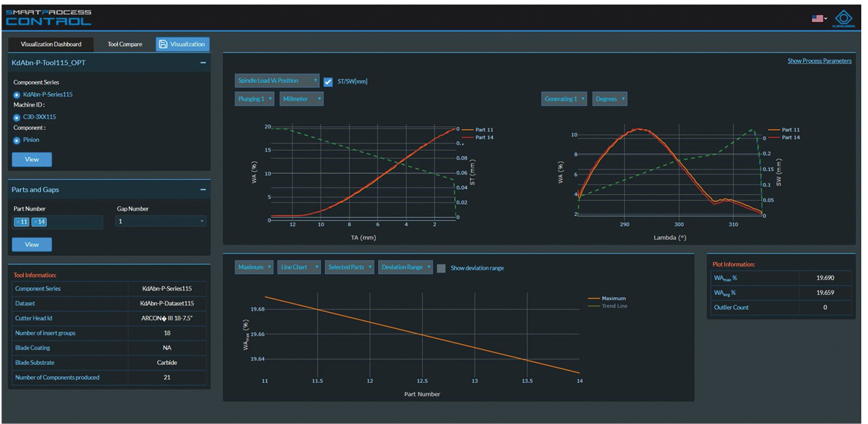Select the Pinion component radio button
868x424 pixels.
[17, 140]
